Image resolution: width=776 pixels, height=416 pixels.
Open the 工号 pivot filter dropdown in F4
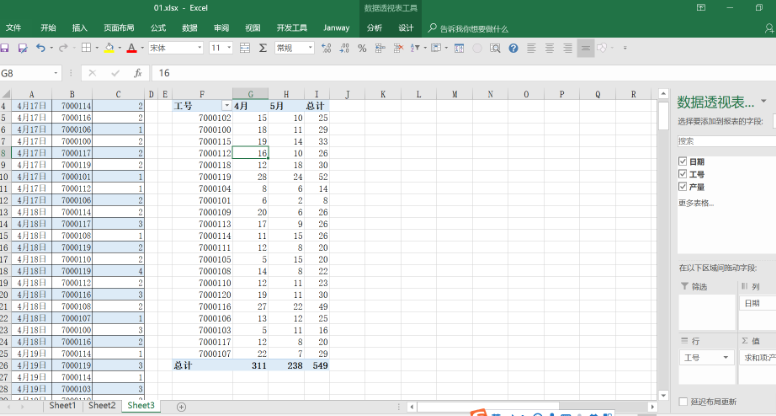pos(226,106)
